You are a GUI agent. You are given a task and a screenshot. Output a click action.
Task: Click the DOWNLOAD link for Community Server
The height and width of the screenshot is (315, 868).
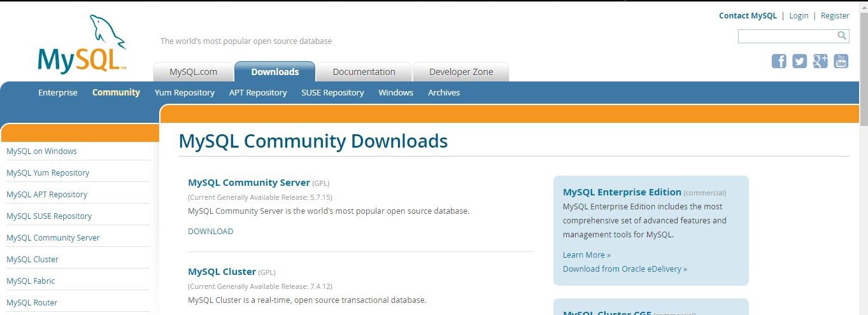tap(210, 231)
